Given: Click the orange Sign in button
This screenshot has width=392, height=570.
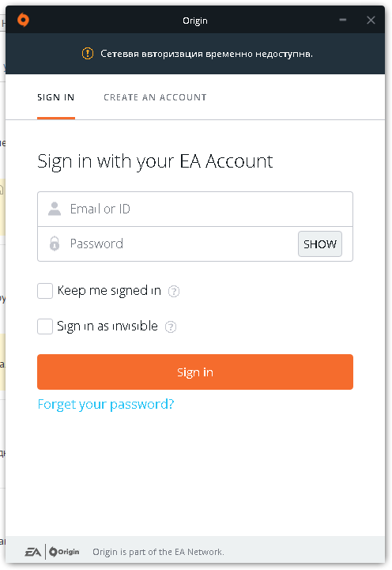Looking at the screenshot, I should click(x=195, y=372).
